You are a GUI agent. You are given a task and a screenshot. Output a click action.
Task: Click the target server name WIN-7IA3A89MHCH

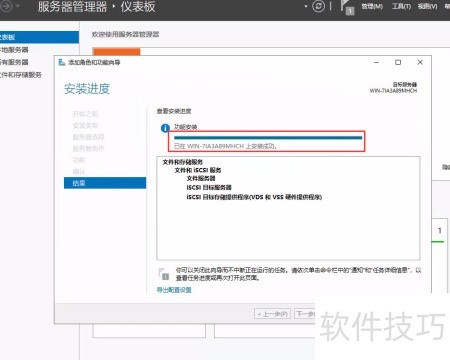393,91
